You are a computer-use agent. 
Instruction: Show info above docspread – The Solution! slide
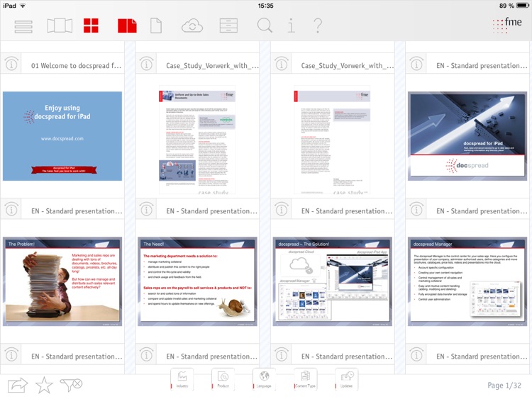coord(282,210)
